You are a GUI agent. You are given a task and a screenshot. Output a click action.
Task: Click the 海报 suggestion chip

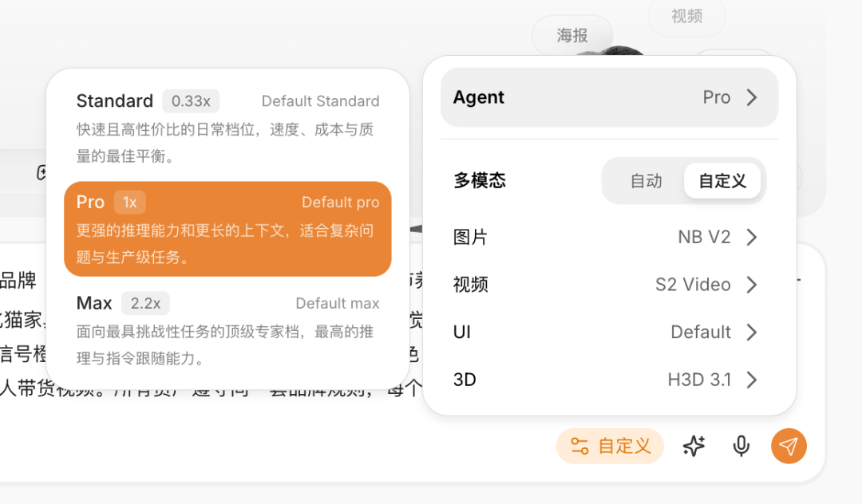572,36
